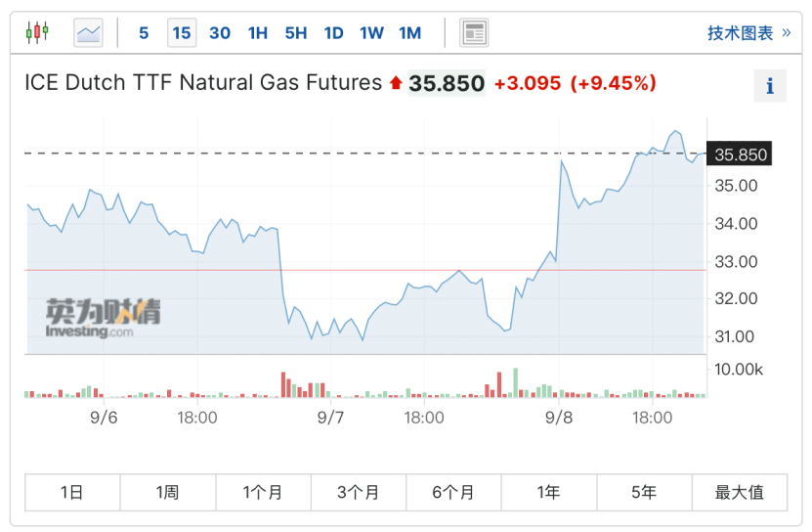
Task: Show the 最大值 time range
Action: tap(739, 493)
